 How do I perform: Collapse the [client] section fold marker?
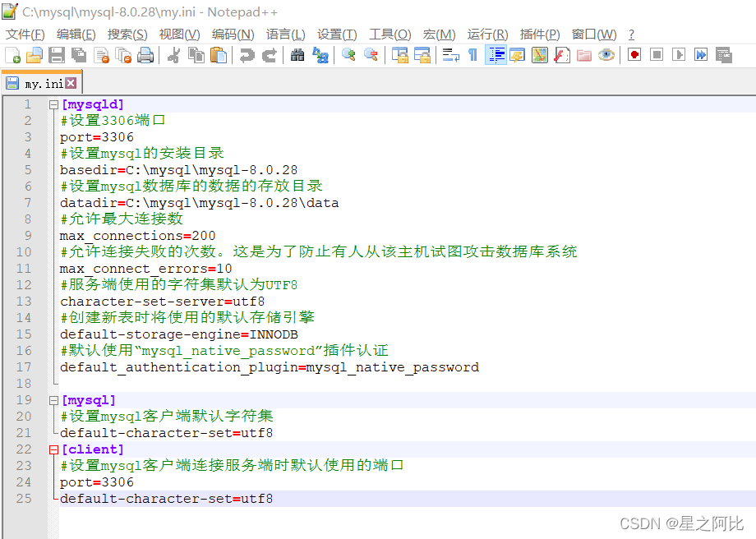click(x=53, y=449)
